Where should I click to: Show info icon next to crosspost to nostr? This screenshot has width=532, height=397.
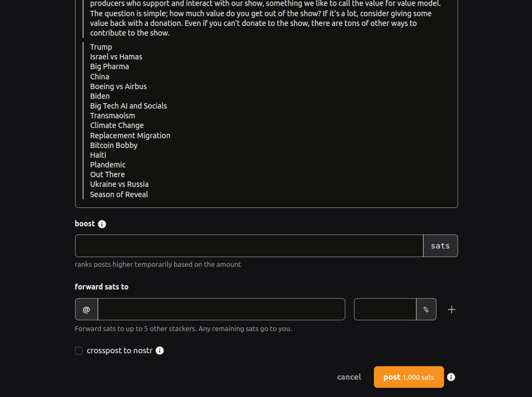point(160,351)
